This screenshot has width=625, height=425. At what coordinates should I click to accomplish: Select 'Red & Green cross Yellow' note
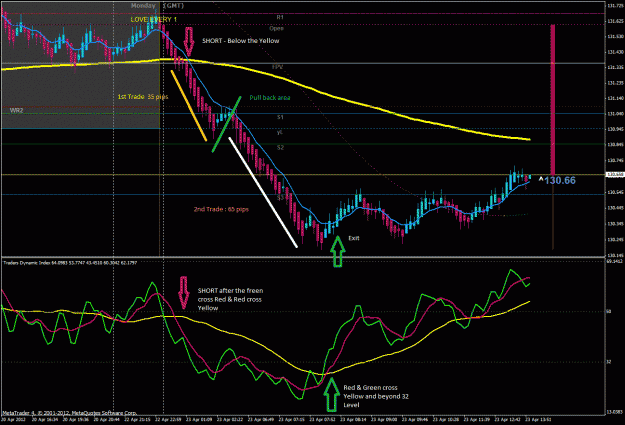(376, 396)
